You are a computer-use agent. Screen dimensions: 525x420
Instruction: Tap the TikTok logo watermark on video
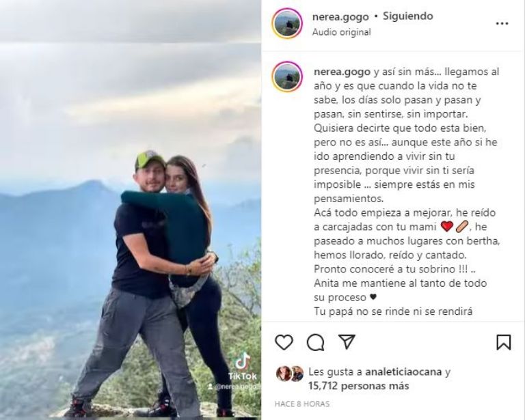tap(243, 366)
